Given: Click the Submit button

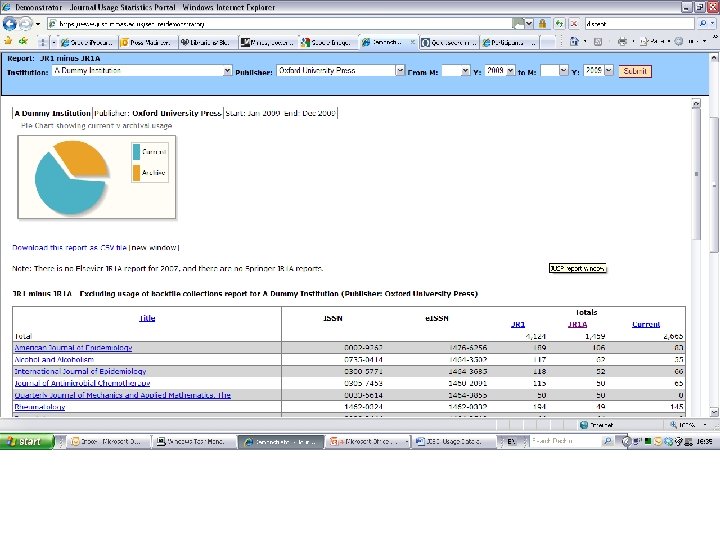Looking at the screenshot, I should (635, 71).
